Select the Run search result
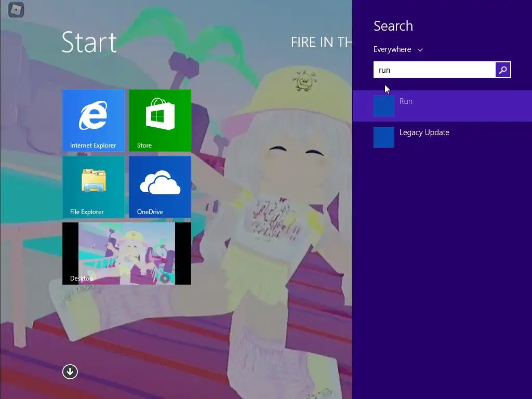This screenshot has width=532, height=399. click(x=442, y=106)
